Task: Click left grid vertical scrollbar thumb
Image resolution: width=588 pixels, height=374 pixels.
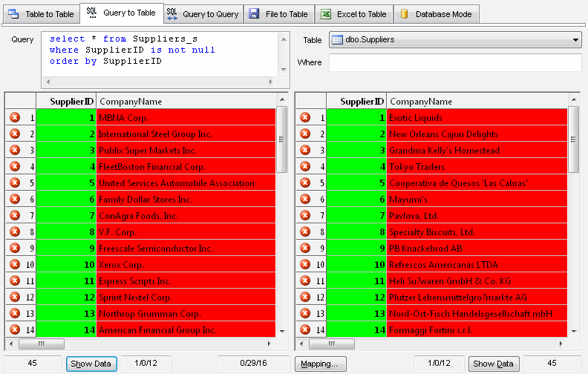Action: tap(282, 140)
